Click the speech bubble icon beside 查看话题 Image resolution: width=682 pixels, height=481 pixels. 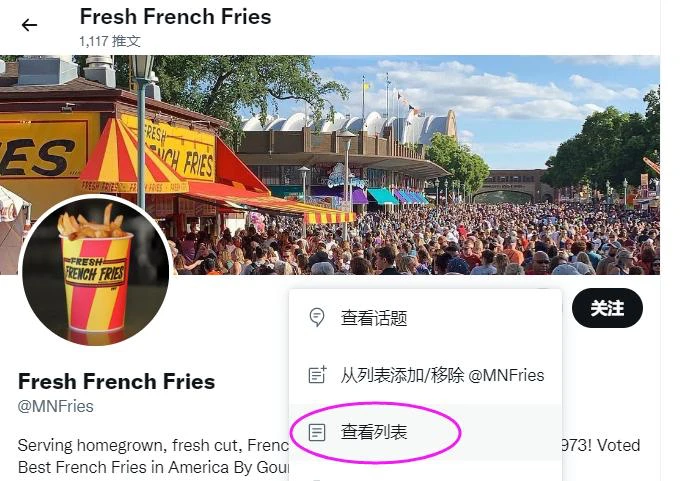coord(317,317)
